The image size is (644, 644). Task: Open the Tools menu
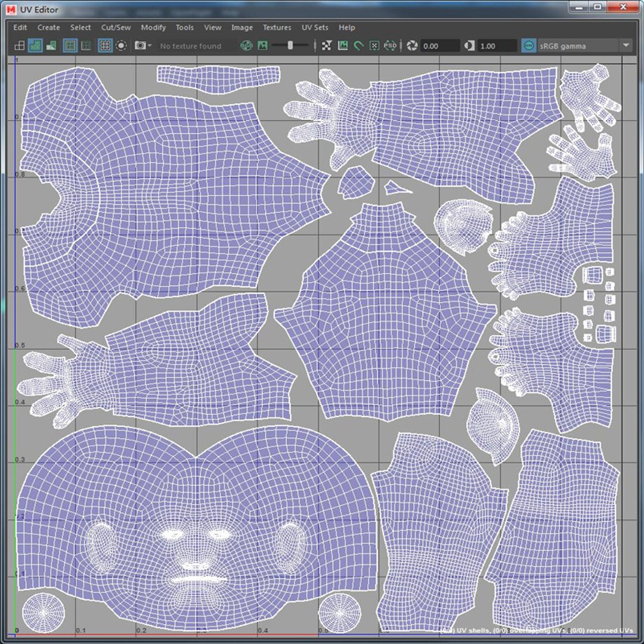coord(185,27)
